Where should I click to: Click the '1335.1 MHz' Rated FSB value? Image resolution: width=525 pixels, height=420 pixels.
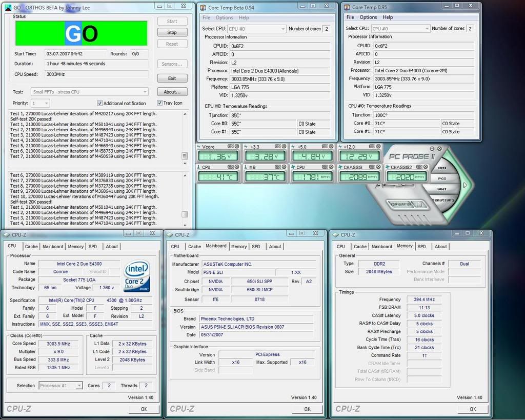(58, 367)
